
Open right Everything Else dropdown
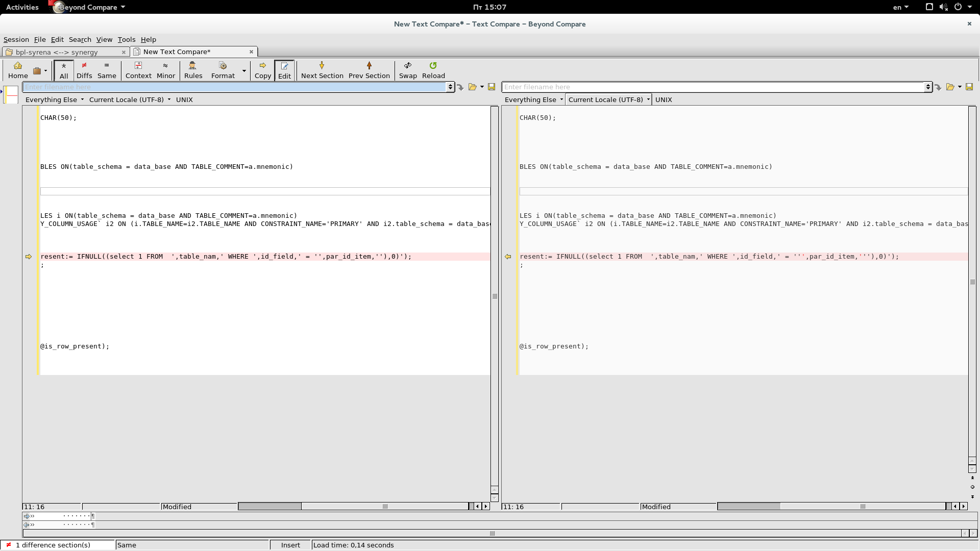533,99
